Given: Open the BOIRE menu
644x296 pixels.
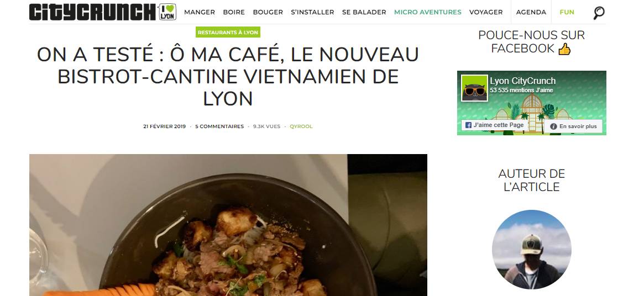Looking at the screenshot, I should coord(234,12).
